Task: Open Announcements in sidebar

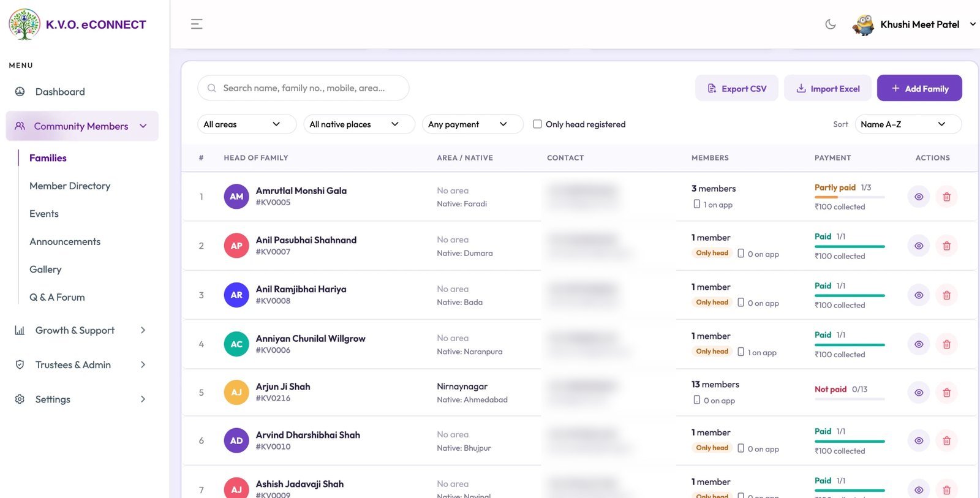Action: coord(65,241)
